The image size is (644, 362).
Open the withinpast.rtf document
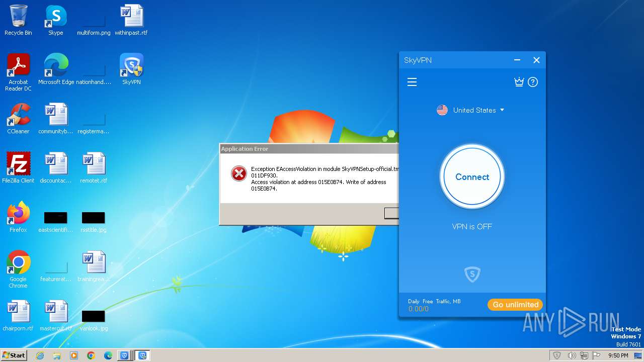tap(131, 20)
